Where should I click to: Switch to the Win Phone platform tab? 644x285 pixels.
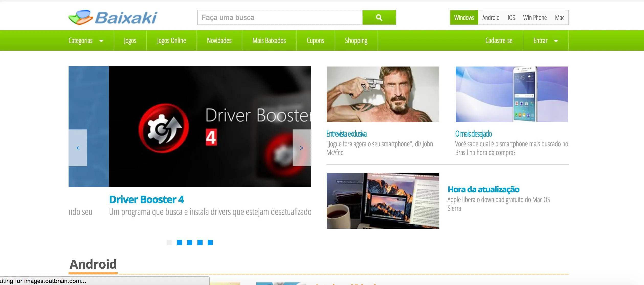tap(535, 17)
